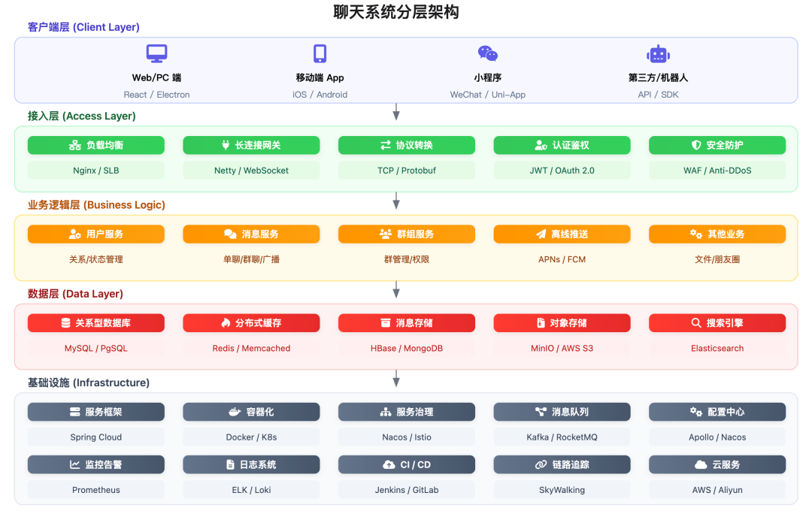Click the monitor icon above Web/PC 端
The height and width of the screenshot is (514, 812).
click(156, 52)
